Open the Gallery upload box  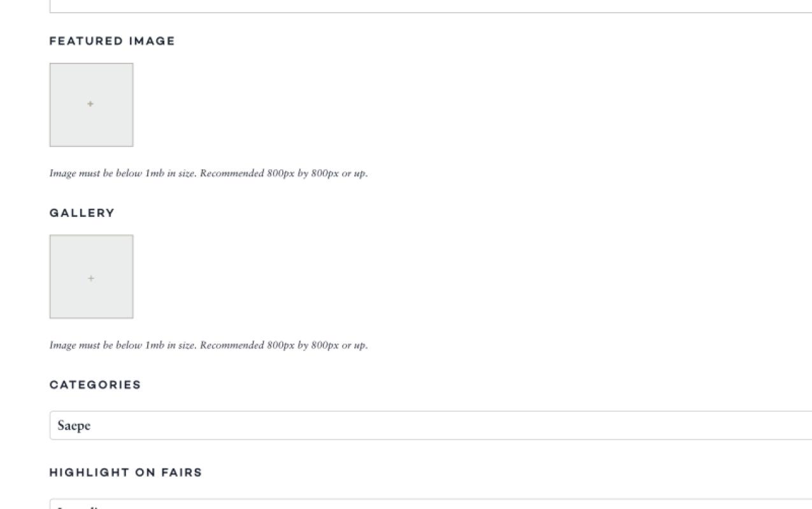(91, 277)
